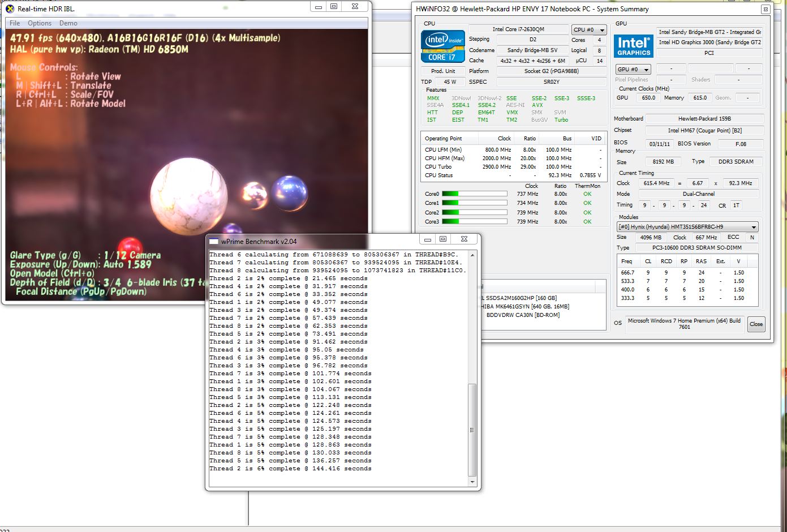Minimize the Real-time HDR IBL window
787x532 pixels.
[x=319, y=7]
